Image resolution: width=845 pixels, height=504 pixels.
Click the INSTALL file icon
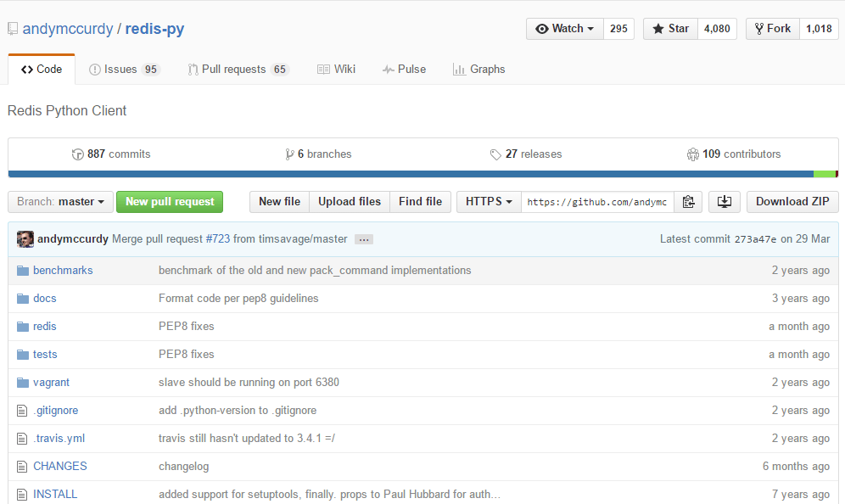pos(22,495)
